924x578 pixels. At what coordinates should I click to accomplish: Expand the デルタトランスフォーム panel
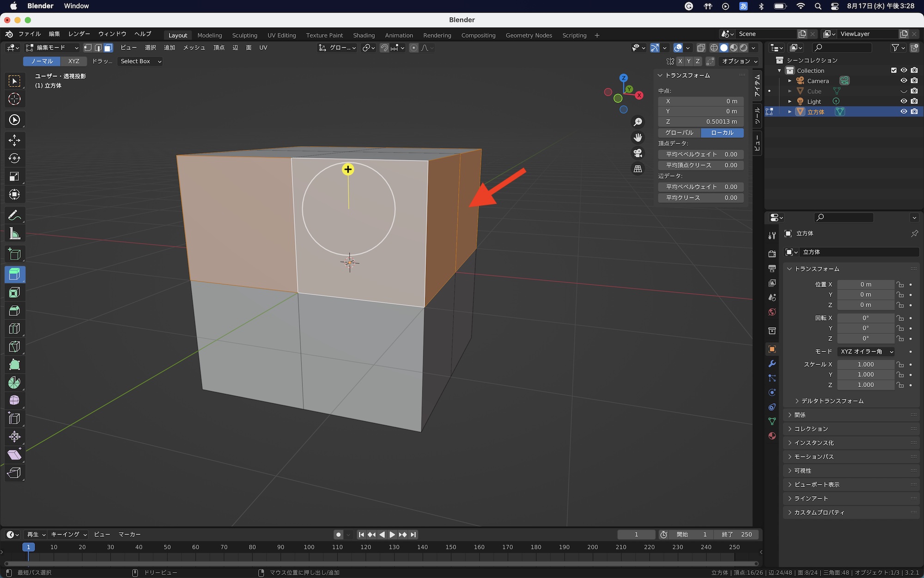tap(829, 401)
